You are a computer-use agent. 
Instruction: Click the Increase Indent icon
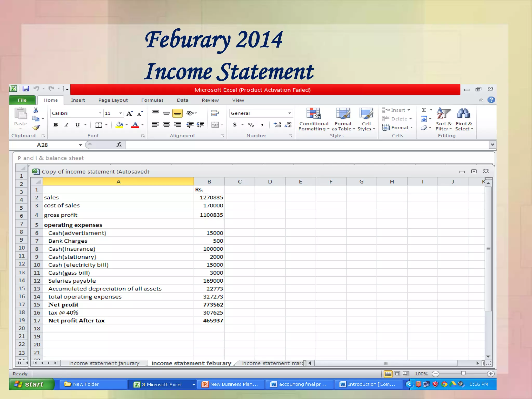click(200, 125)
